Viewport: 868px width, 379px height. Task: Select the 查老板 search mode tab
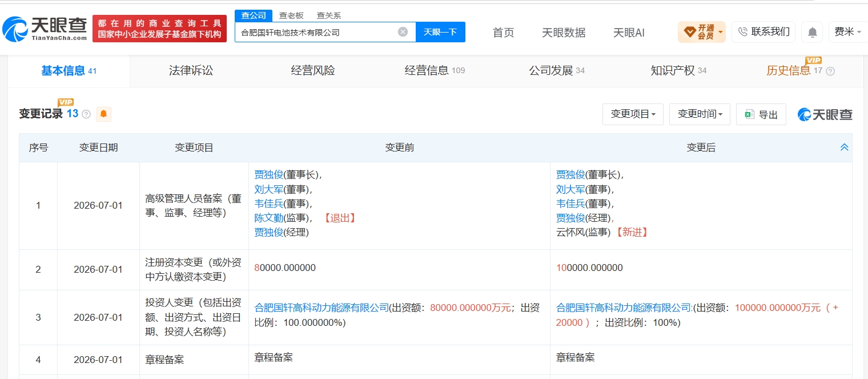pos(291,15)
